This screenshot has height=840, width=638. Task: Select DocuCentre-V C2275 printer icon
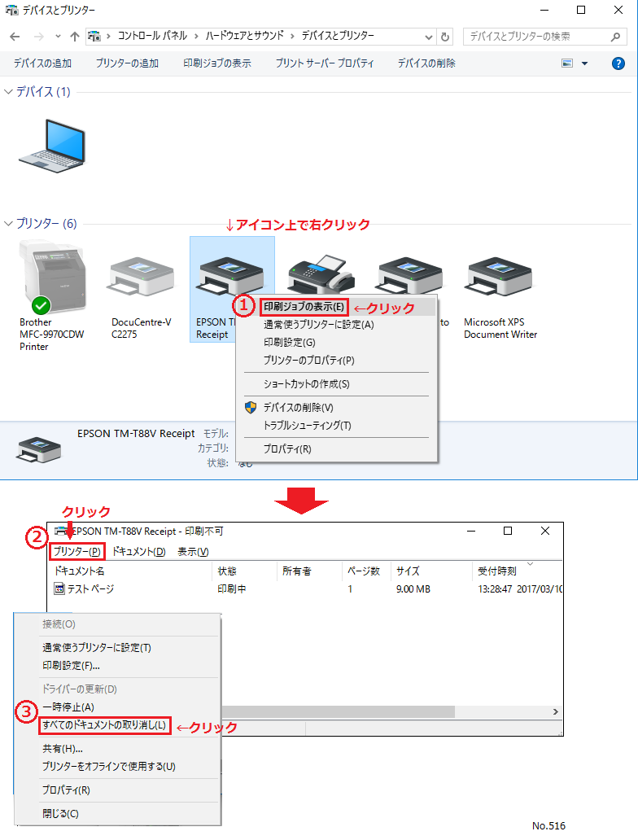tap(142, 277)
